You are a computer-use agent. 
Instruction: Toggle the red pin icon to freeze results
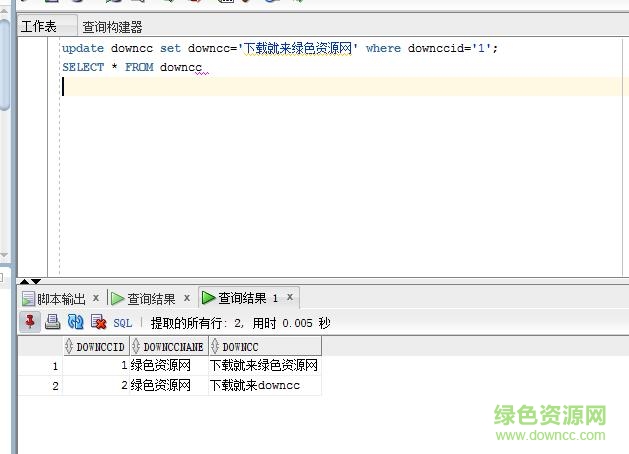click(30, 322)
